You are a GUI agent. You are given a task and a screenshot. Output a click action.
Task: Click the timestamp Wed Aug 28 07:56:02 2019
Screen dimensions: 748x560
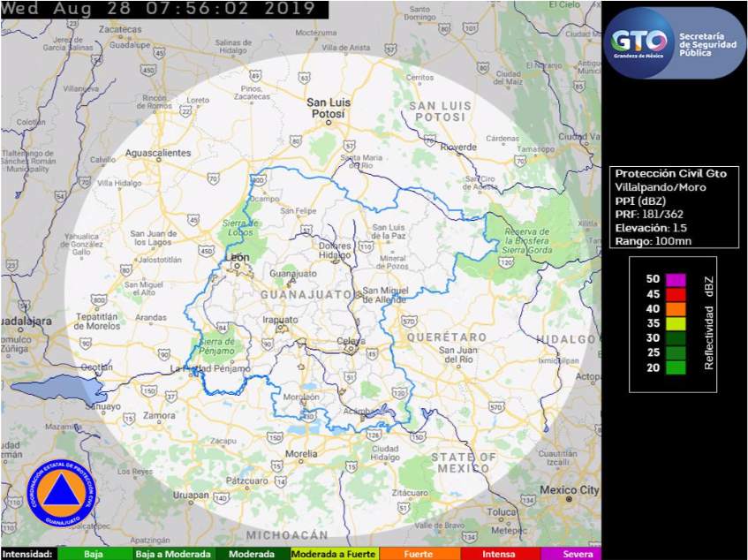click(159, 9)
